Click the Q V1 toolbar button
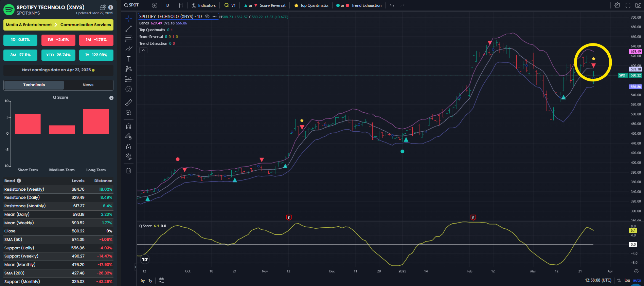 (230, 5)
